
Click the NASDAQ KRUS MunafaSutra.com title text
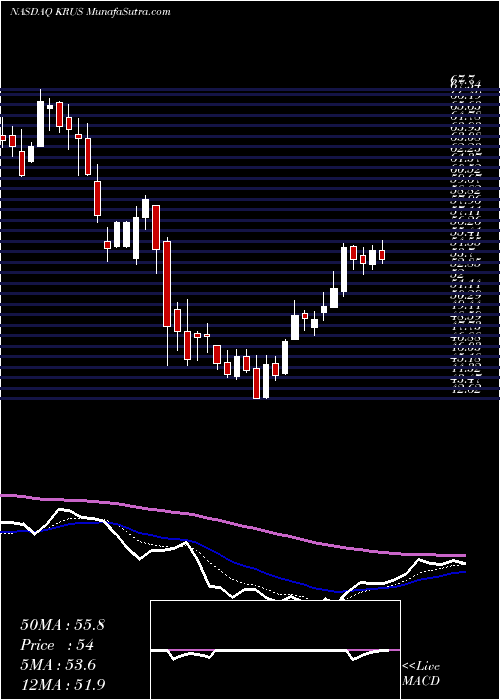tap(90, 12)
